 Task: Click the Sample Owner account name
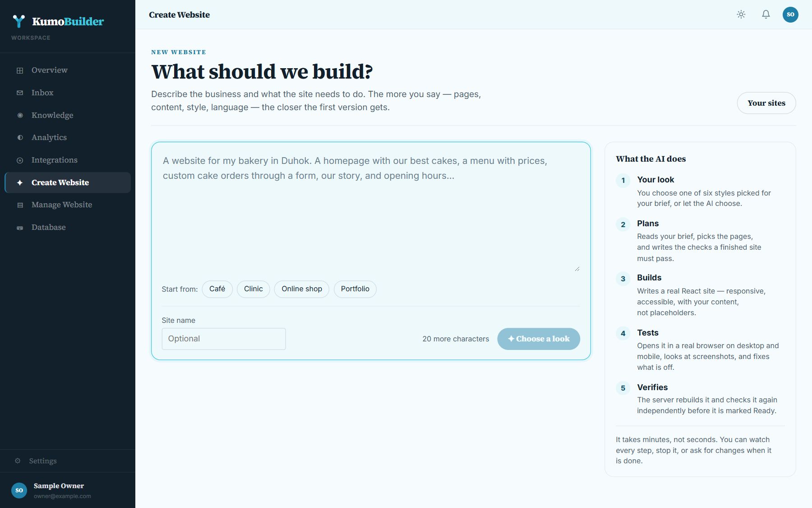point(59,486)
